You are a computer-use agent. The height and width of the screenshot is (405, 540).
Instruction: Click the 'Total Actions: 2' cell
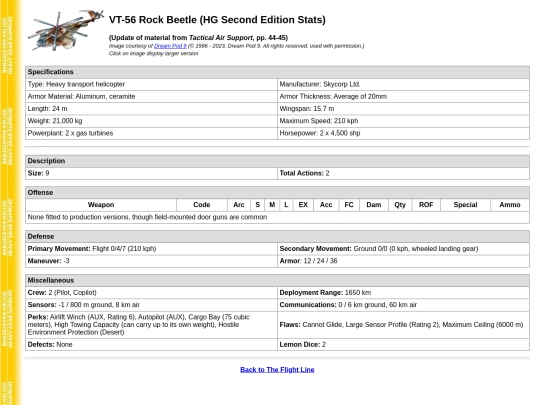pos(403,173)
